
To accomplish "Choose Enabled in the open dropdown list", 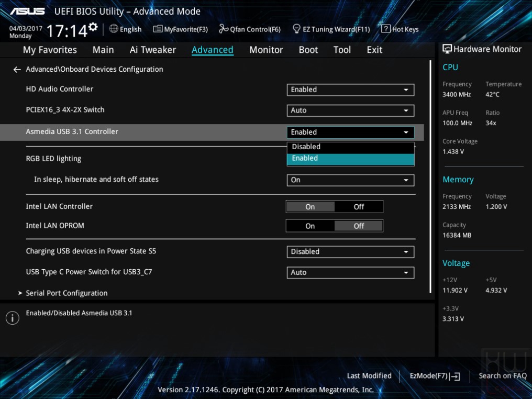I will coord(350,159).
